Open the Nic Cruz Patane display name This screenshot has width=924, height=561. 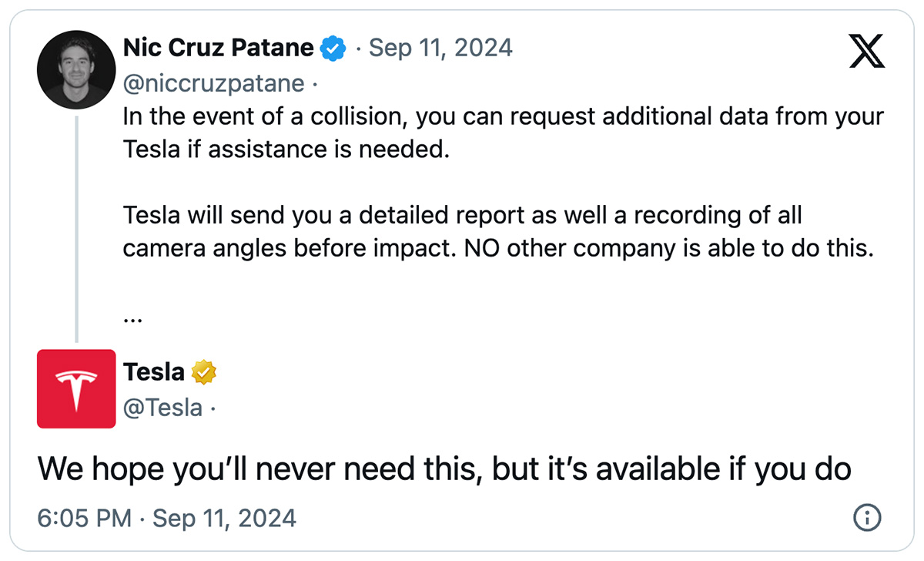(219, 49)
